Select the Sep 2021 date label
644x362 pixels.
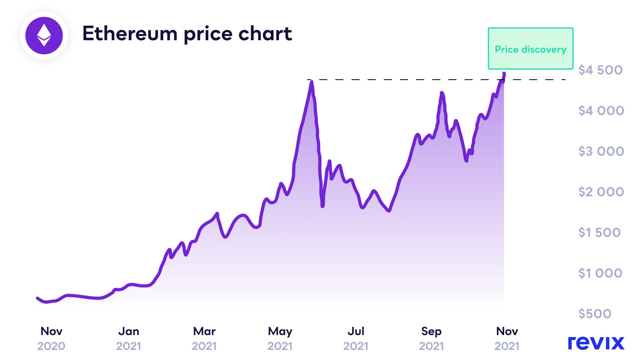[x=431, y=338]
